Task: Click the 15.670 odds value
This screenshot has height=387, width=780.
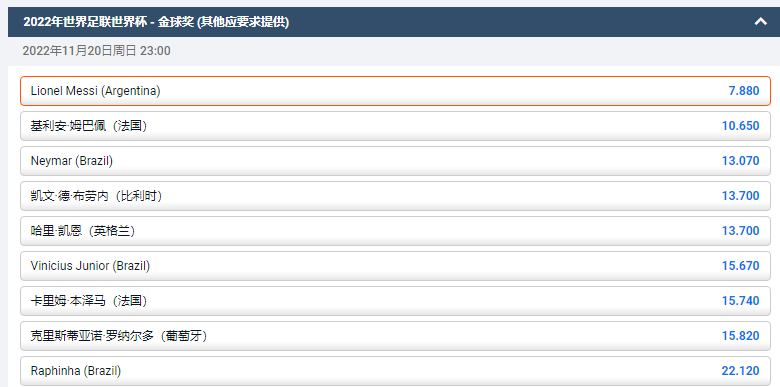Action: coord(741,266)
